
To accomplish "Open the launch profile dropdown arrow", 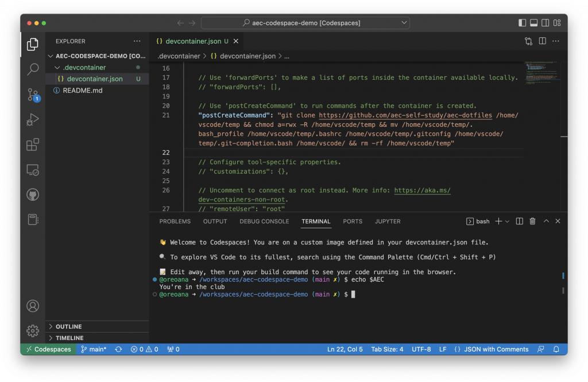I will pyautogui.click(x=507, y=221).
